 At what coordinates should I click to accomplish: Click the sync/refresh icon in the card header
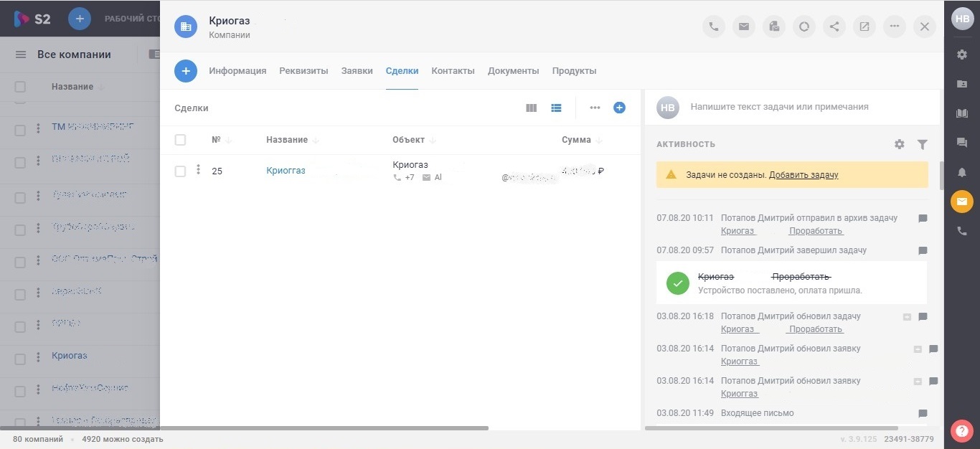tap(804, 26)
